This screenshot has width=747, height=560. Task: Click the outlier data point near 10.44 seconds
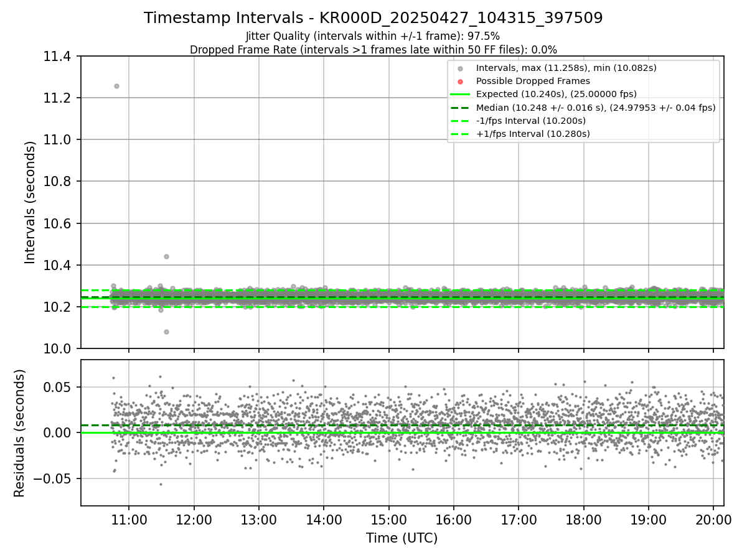tap(166, 256)
